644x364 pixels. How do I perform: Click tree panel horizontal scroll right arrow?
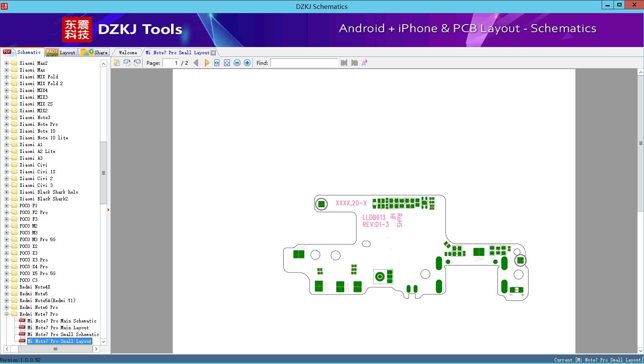[x=96, y=349]
